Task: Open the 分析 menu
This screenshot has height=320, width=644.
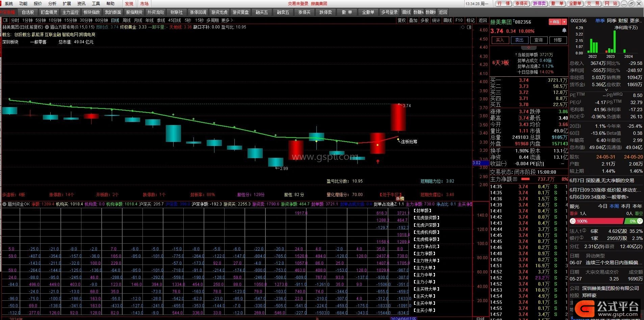Action: pyautogui.click(x=52, y=4)
